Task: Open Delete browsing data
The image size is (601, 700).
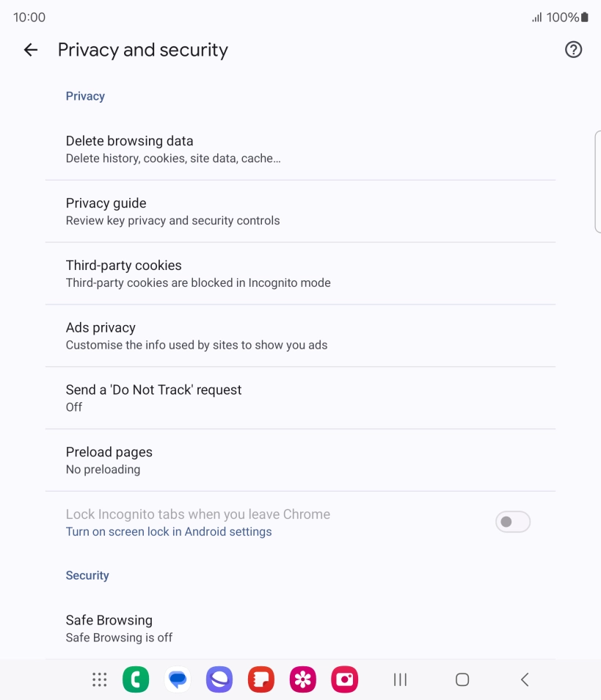Action: [301, 149]
